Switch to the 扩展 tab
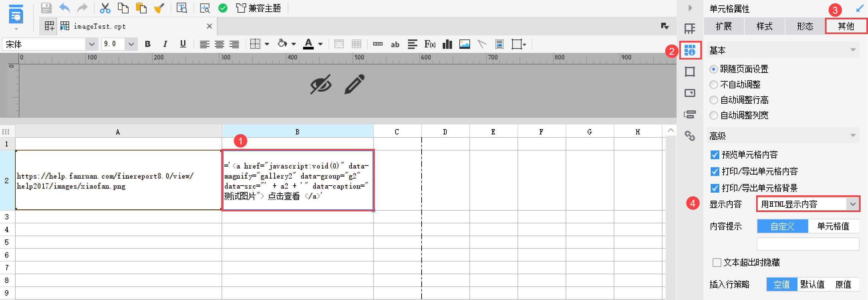Screen dimensions: 868x300 (x=724, y=26)
